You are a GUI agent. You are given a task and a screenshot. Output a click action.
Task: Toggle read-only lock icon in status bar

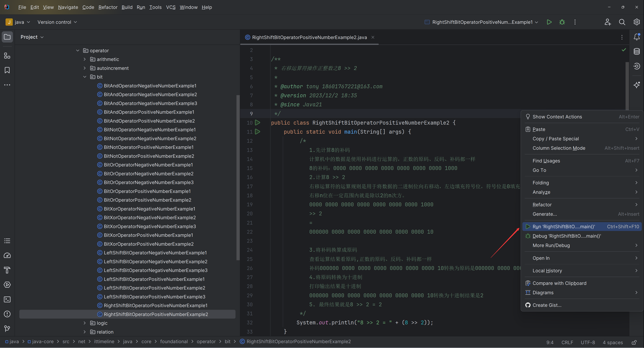634,342
